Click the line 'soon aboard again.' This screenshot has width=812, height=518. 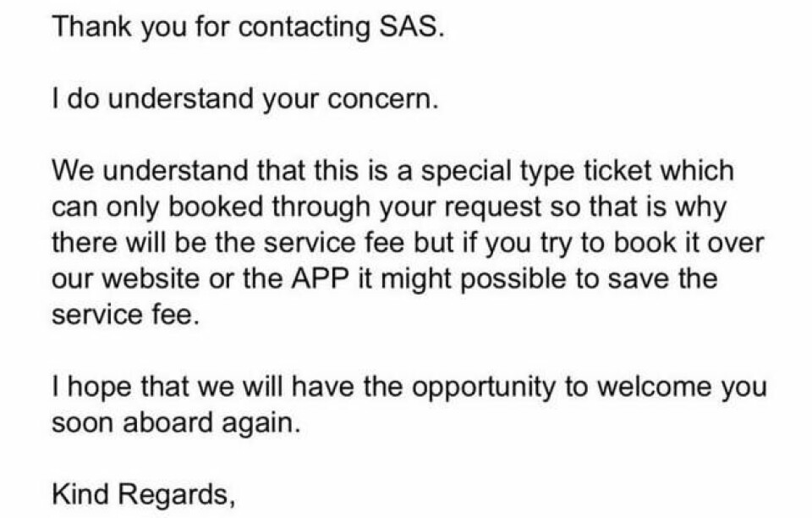[176, 423]
